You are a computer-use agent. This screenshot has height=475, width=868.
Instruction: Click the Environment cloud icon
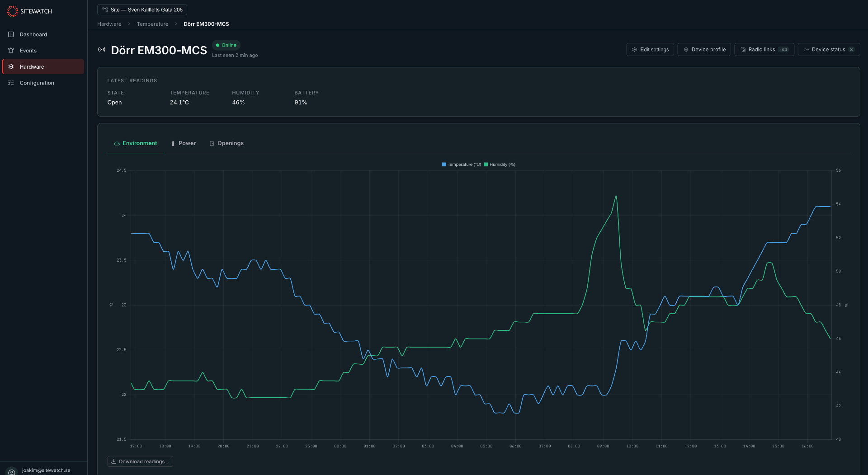(x=117, y=143)
